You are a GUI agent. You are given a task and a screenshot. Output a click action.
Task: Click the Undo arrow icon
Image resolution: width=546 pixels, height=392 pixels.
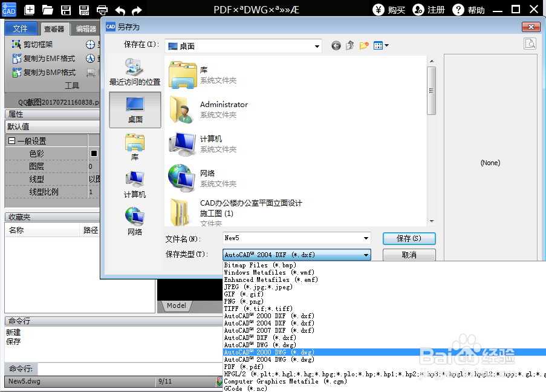(120, 10)
